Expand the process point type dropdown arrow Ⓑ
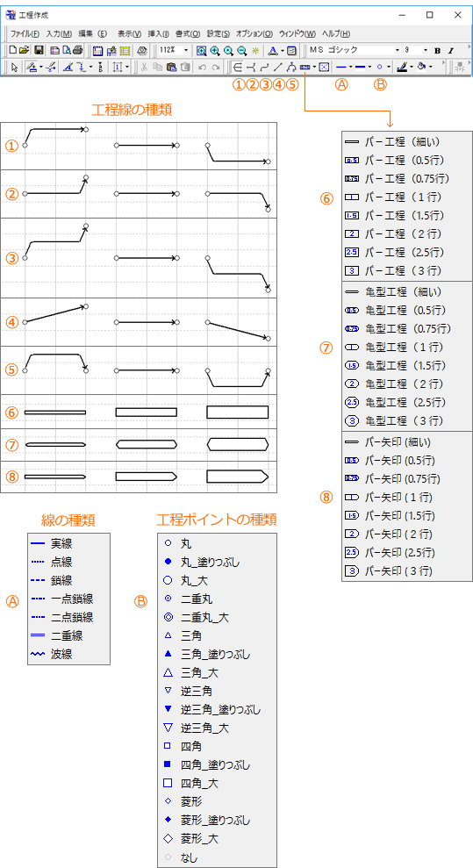 (389, 67)
